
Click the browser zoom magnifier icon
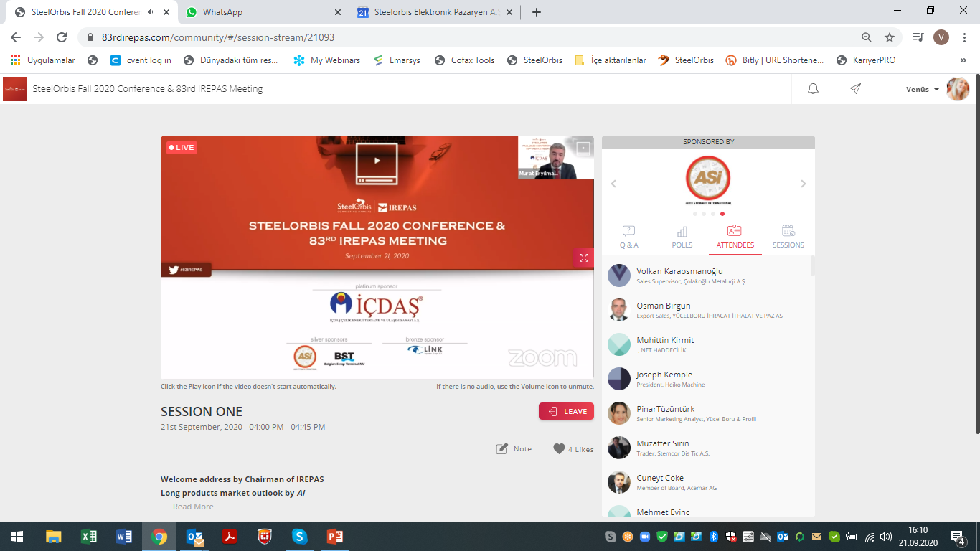click(867, 37)
